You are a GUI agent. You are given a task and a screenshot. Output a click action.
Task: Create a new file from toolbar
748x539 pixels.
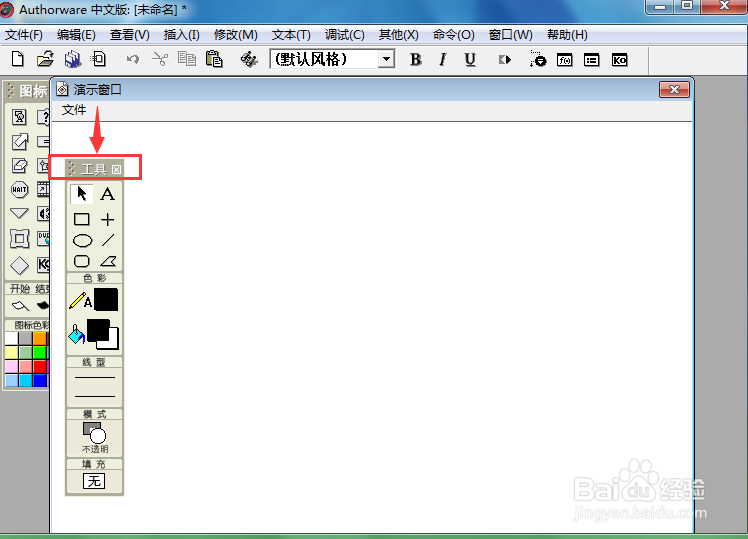point(18,59)
